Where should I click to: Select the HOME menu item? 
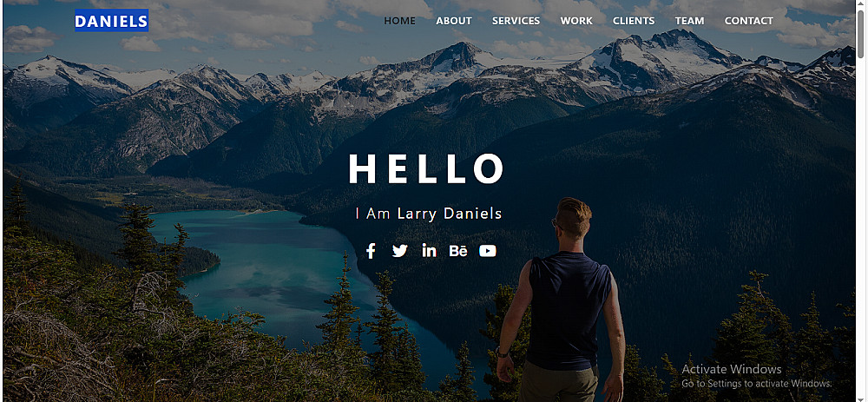pyautogui.click(x=399, y=21)
